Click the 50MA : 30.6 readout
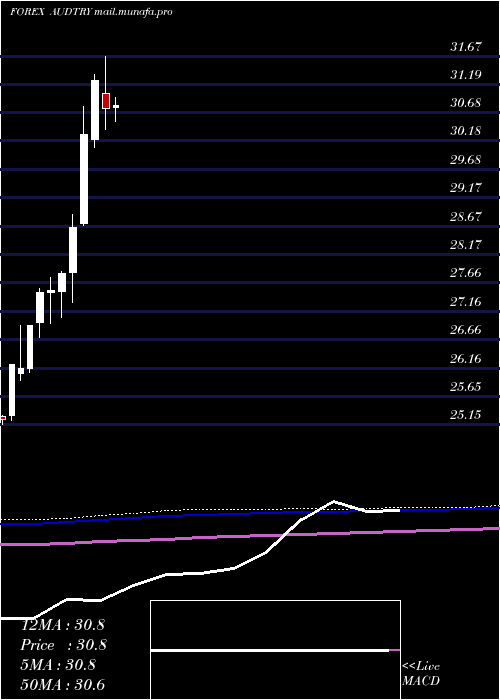Image resolution: width=500 pixels, height=700 pixels. 63,685
